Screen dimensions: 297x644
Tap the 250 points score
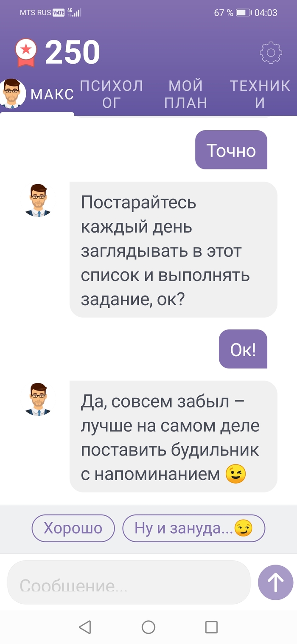click(x=73, y=53)
